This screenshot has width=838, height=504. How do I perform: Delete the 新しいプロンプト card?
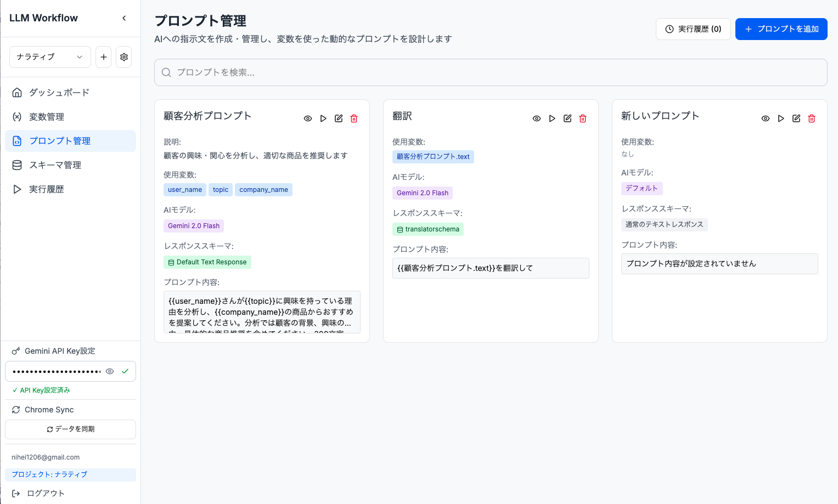click(812, 118)
